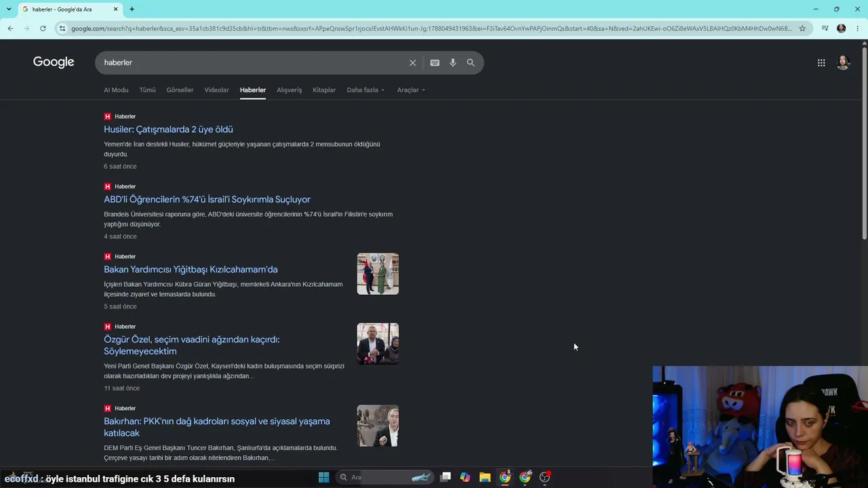The height and width of the screenshot is (488, 868).
Task: Reload the page with the refresh icon
Action: coord(43,28)
